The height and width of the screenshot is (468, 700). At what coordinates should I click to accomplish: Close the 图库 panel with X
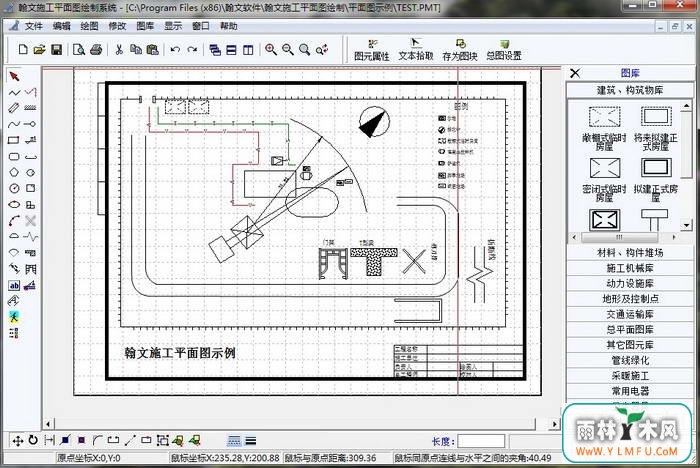pyautogui.click(x=575, y=73)
